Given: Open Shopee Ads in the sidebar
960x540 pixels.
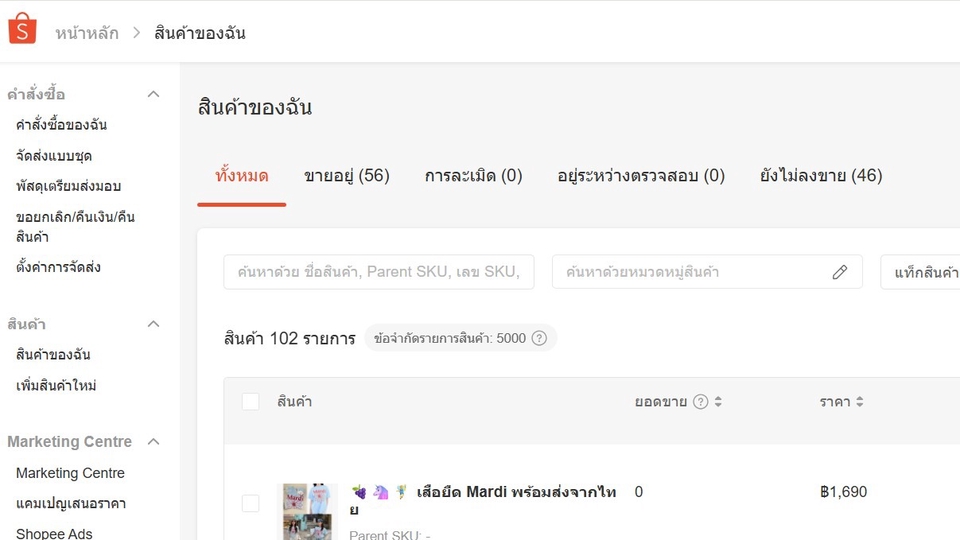Looking at the screenshot, I should point(54,533).
